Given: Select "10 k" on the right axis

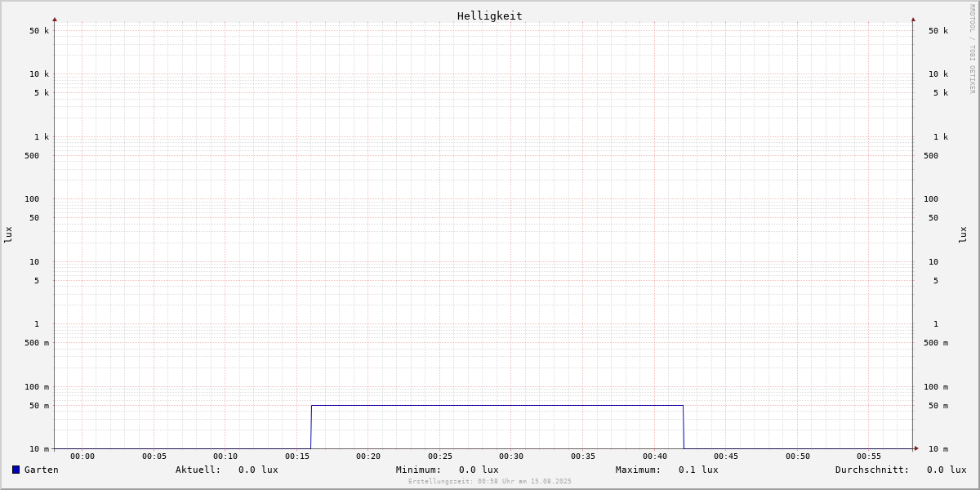Looking at the screenshot, I should tap(938, 74).
